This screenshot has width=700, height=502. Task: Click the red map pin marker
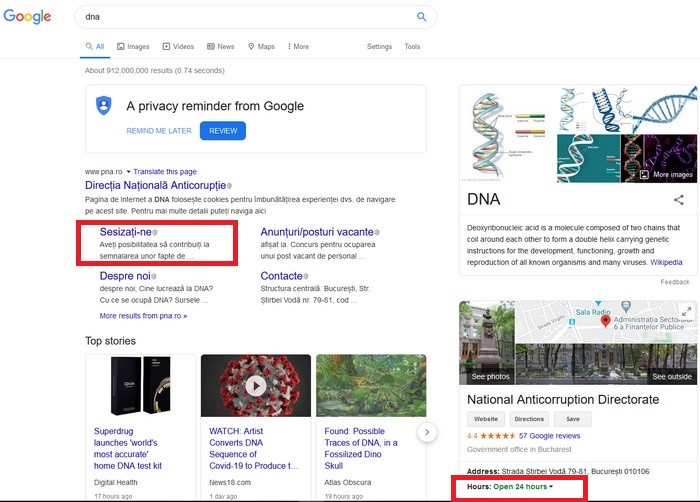pos(605,321)
